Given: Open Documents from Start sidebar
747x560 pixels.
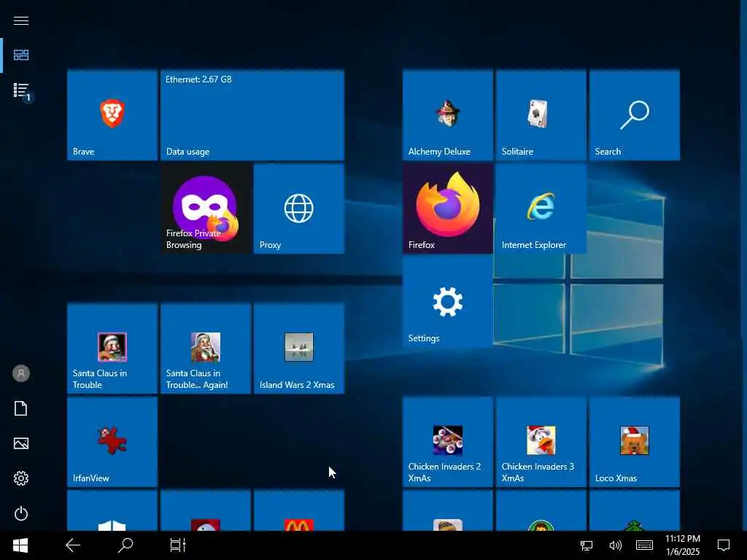Looking at the screenshot, I should click(x=21, y=408).
